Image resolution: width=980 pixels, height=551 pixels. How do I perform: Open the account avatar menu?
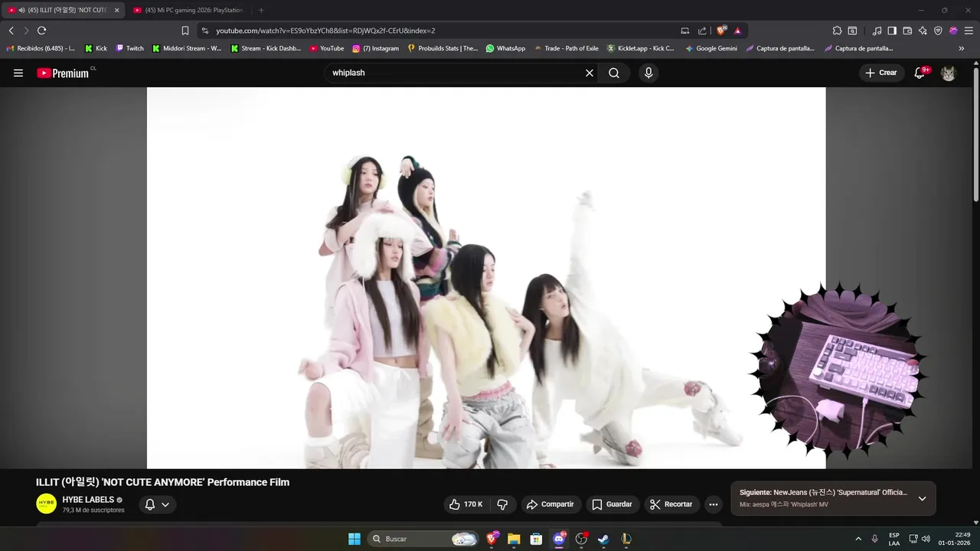pyautogui.click(x=949, y=73)
